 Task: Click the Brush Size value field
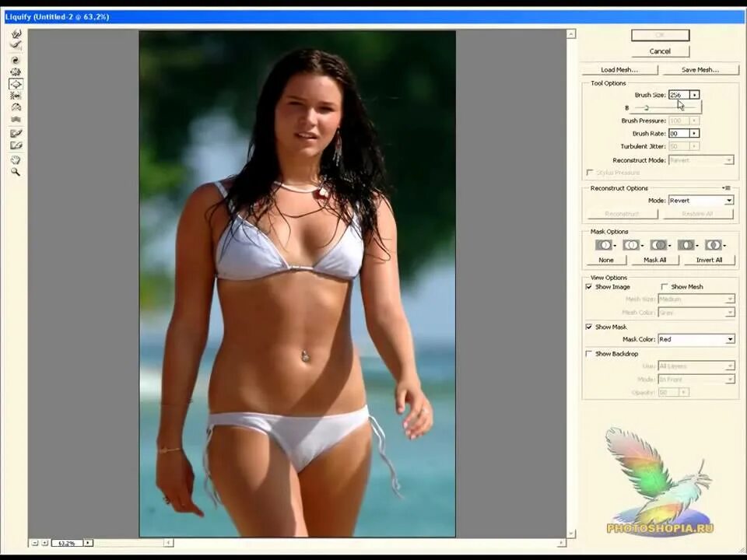click(679, 95)
